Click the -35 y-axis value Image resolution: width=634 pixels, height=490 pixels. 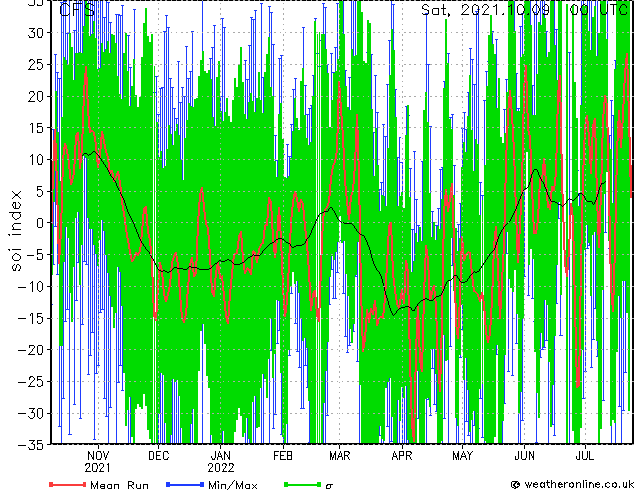[x=32, y=445]
